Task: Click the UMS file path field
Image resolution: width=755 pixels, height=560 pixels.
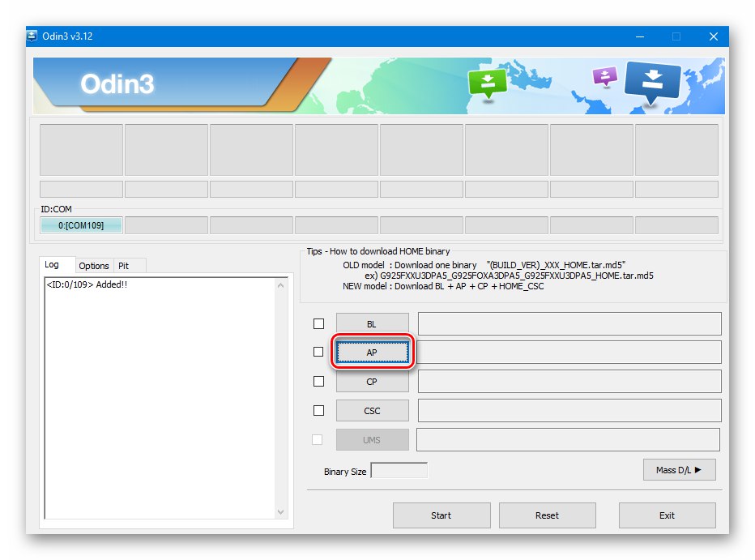Action: pyautogui.click(x=568, y=439)
